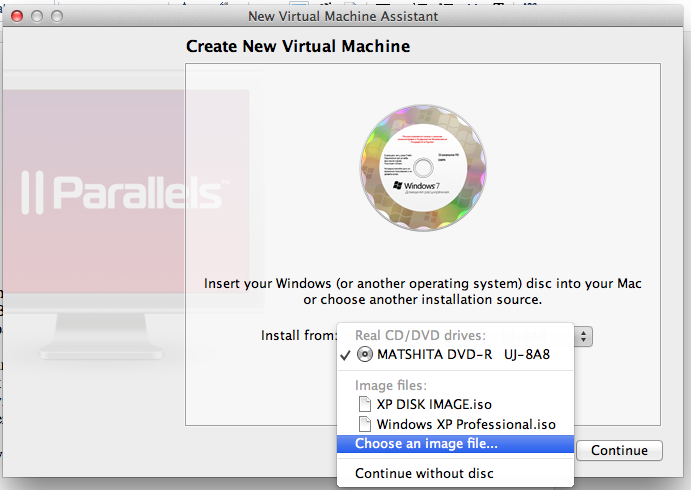Click the Windows XP Professional.iso file icon

click(364, 424)
